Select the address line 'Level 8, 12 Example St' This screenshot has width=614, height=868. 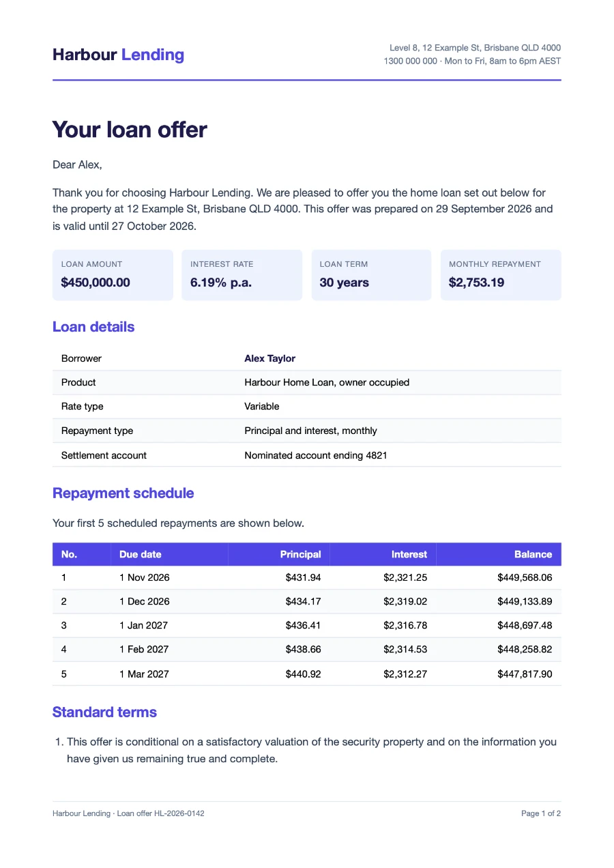pos(475,48)
